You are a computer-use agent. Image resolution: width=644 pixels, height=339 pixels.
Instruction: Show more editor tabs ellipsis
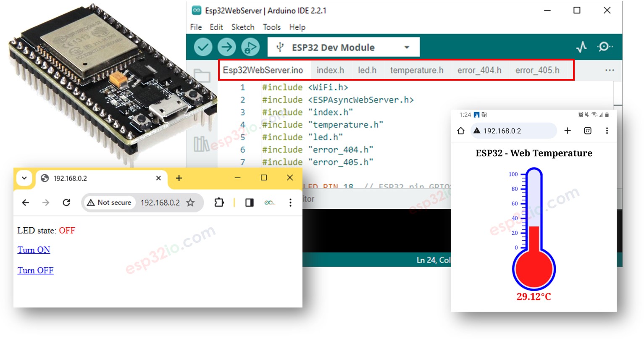pos(610,70)
